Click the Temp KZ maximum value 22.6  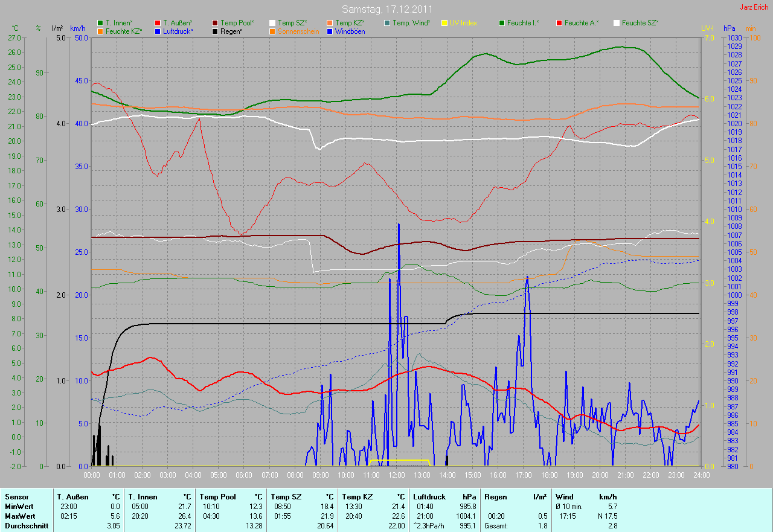[398, 516]
